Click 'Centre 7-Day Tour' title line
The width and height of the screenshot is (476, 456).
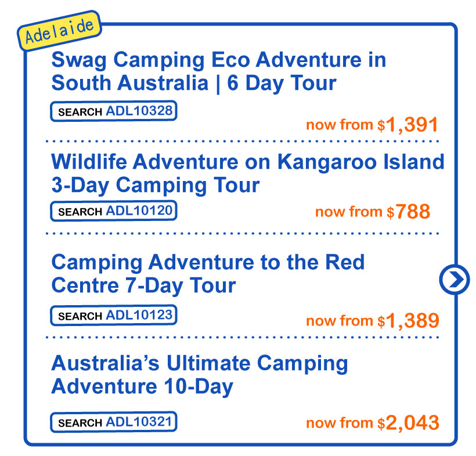click(x=143, y=285)
